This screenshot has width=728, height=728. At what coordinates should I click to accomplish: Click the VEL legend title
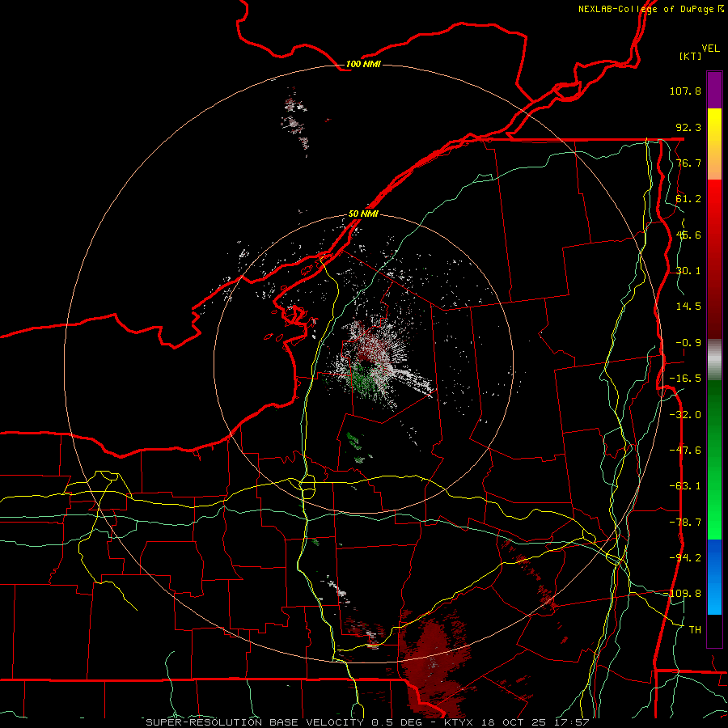[710, 49]
